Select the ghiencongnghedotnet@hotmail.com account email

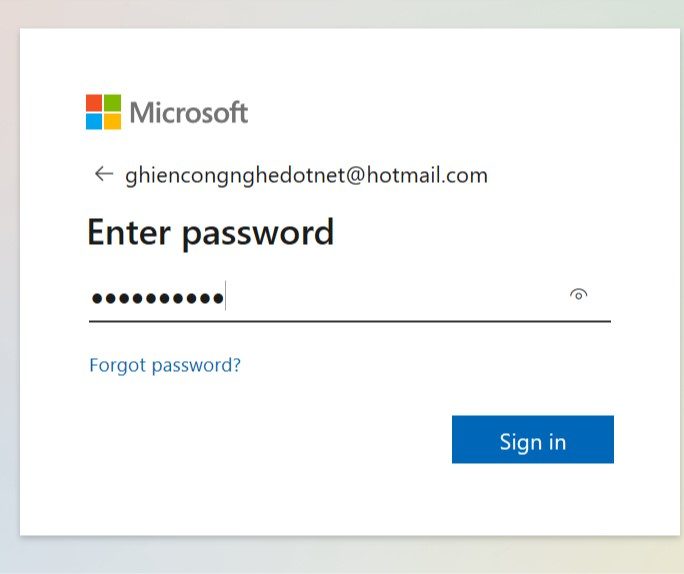[306, 176]
